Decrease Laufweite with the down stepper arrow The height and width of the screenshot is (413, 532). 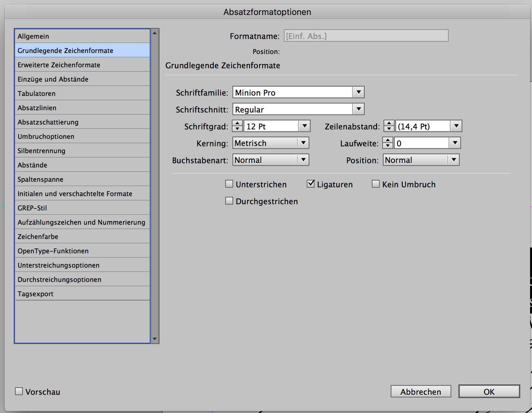click(387, 146)
